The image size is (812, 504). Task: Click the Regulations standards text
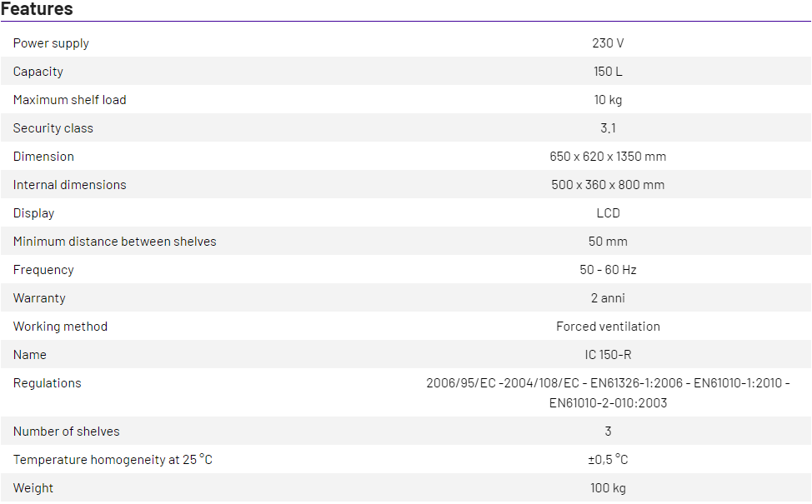(x=608, y=393)
